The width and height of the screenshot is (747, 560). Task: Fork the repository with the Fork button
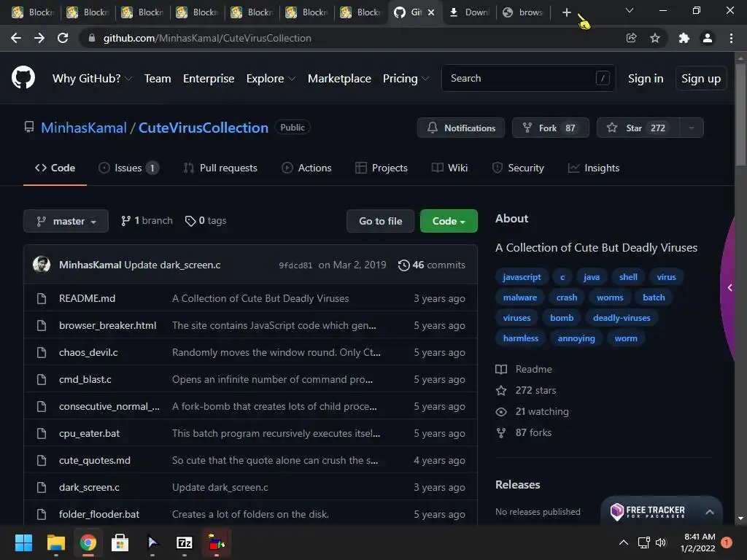coord(550,128)
